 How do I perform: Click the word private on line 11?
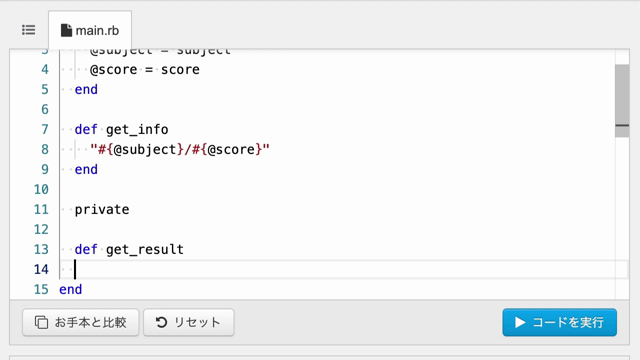pos(102,209)
